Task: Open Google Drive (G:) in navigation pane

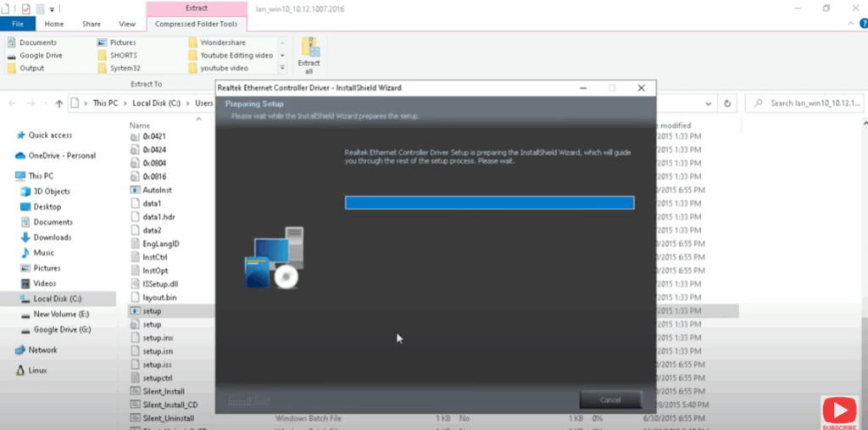Action: [x=56, y=329]
